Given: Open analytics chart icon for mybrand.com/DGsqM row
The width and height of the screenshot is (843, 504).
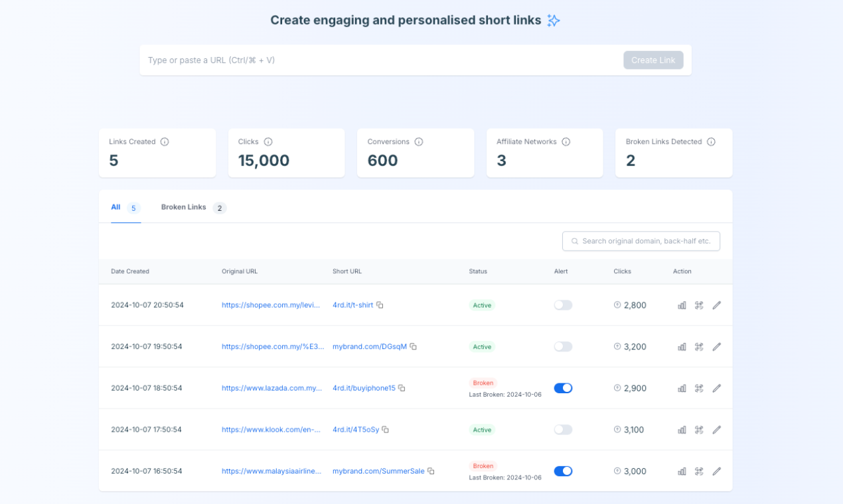Looking at the screenshot, I should point(682,347).
